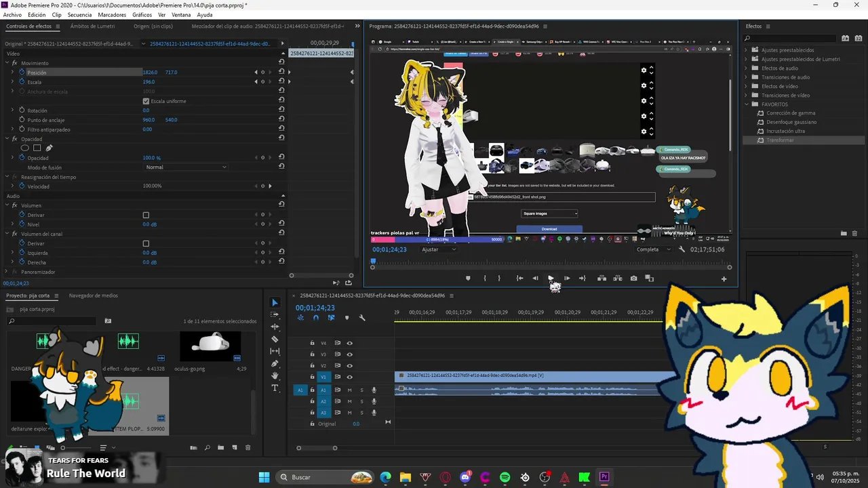Screen dimensions: 868x488
Task: Toggle V1 track output eye
Action: click(350, 377)
